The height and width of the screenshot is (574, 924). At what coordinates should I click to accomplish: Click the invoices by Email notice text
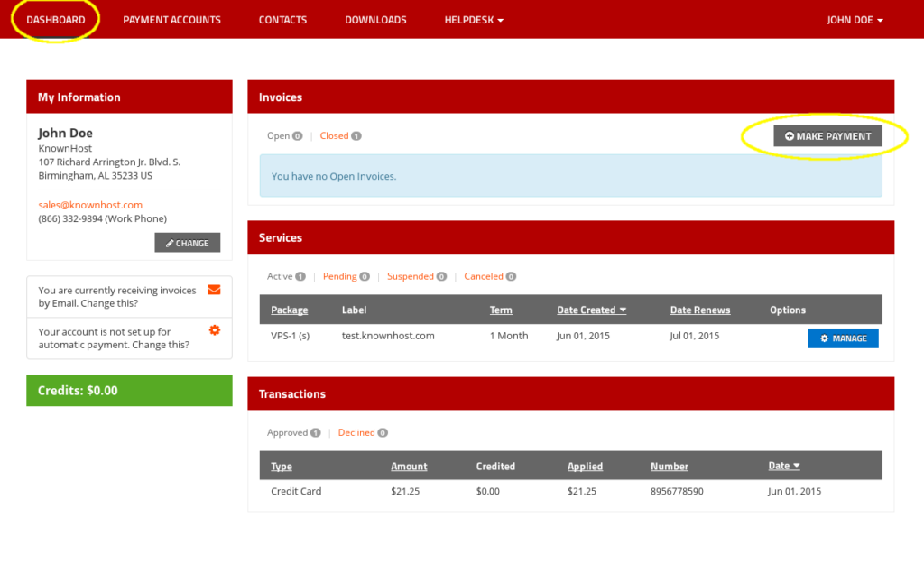117,296
